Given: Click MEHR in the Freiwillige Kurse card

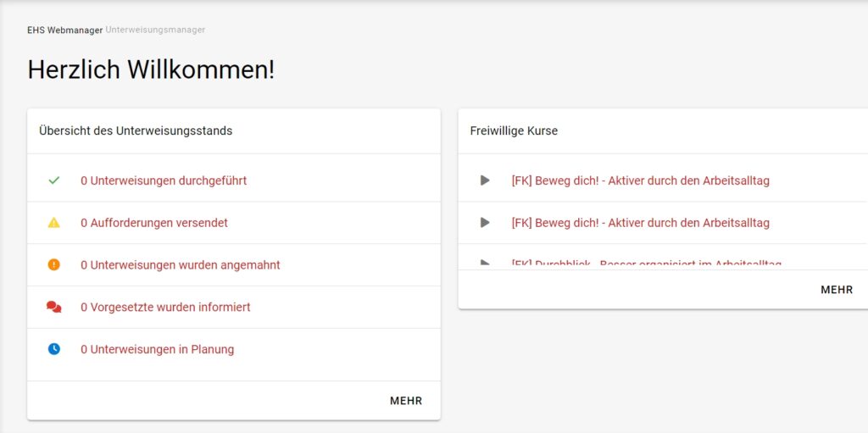Looking at the screenshot, I should 837,290.
